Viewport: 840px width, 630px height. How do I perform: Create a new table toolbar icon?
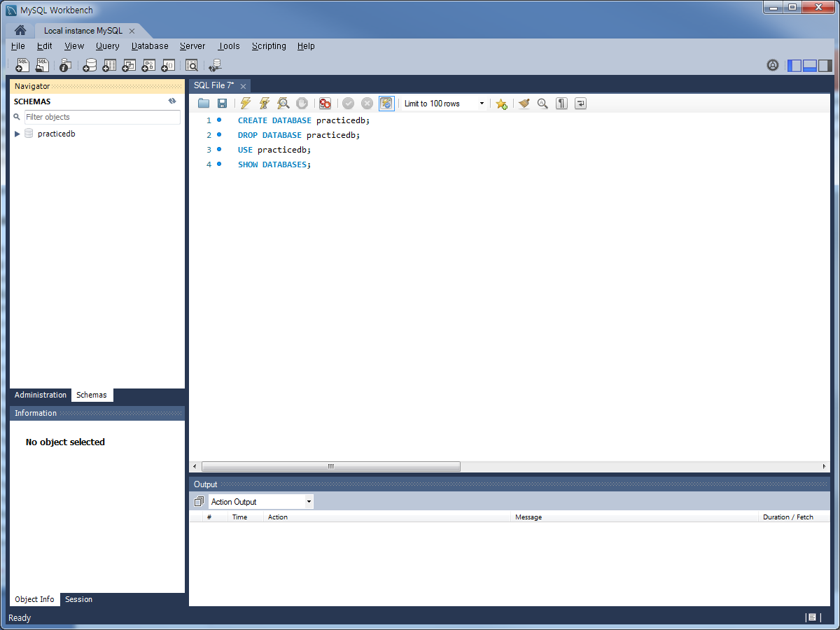pos(109,65)
